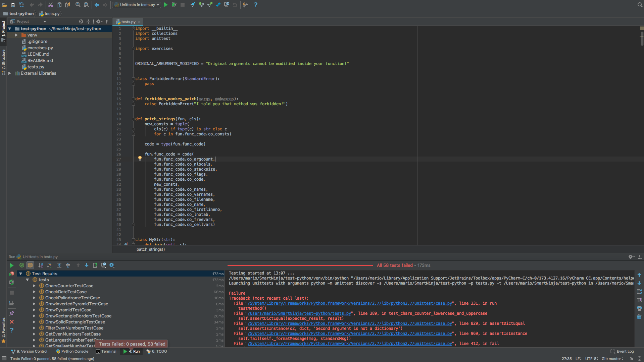Rerun failed tests icon in Run panel

[12, 274]
